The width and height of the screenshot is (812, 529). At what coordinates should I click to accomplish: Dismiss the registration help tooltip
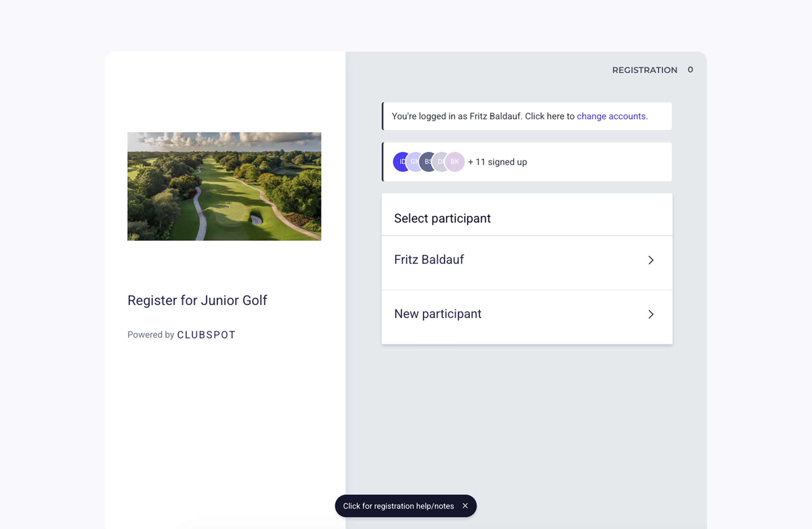(x=465, y=506)
